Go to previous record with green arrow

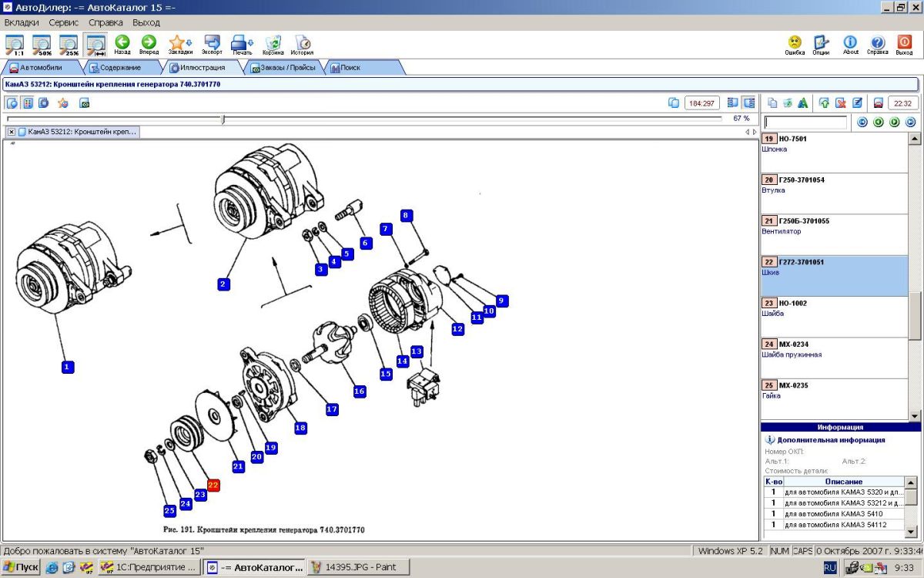(879, 122)
